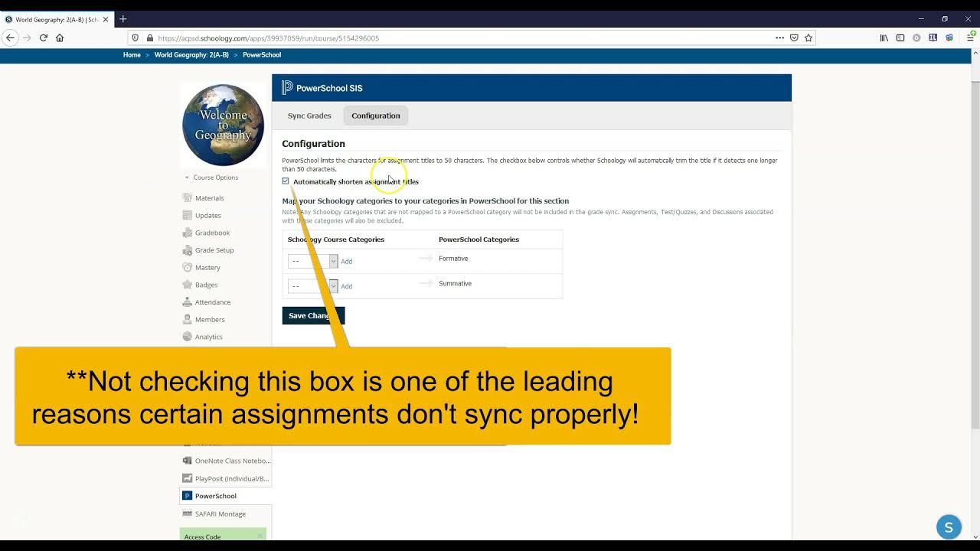Go back with browser back arrow
Viewport: 980px width, 551px height.
[x=10, y=37]
